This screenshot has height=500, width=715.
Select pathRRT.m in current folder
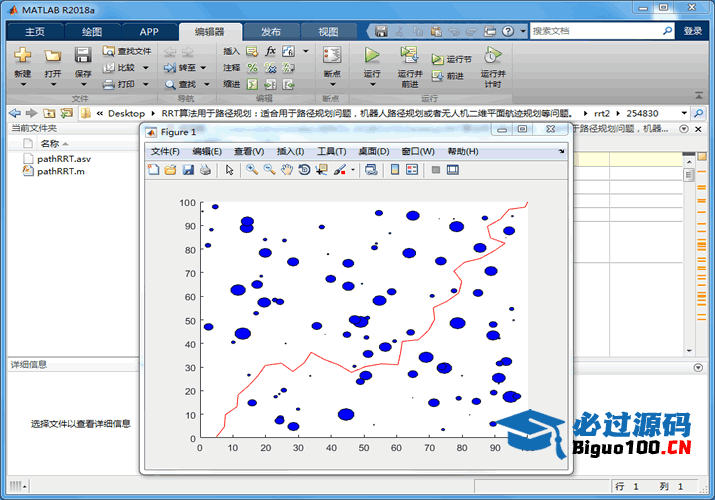pos(61,171)
